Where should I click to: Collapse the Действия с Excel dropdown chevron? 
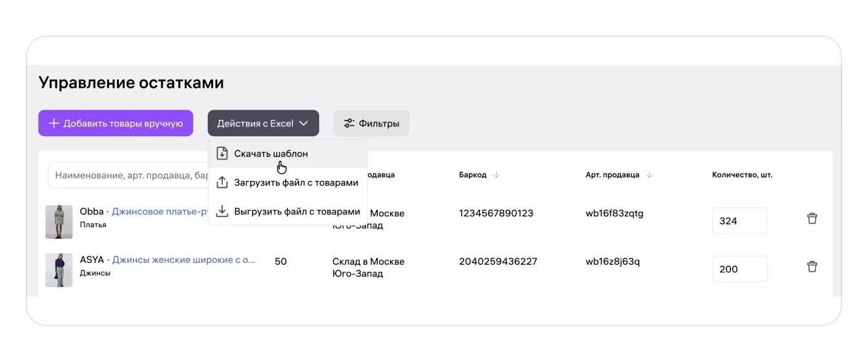[x=304, y=123]
